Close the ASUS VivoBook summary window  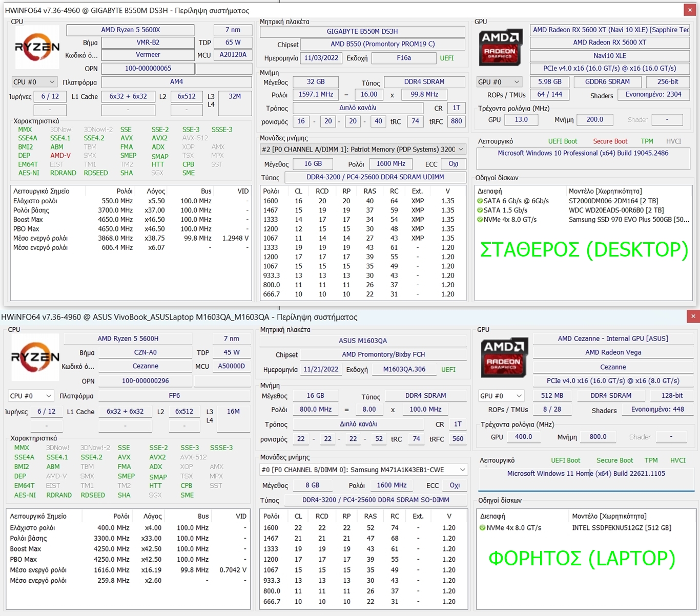[693, 316]
